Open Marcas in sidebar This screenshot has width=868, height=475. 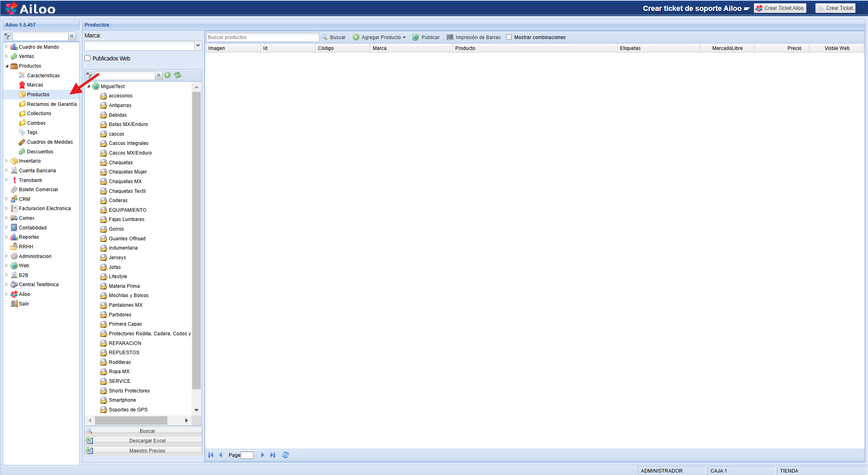point(35,85)
